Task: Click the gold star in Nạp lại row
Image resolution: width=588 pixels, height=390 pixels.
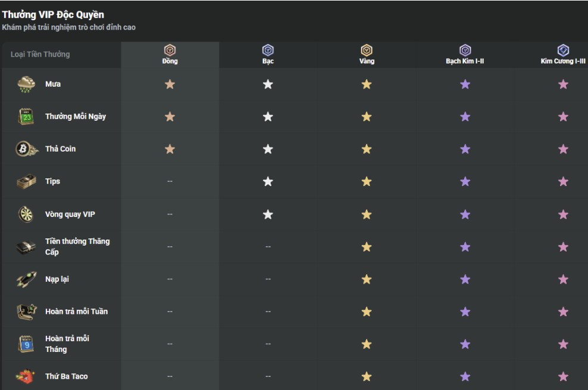Action: click(367, 279)
